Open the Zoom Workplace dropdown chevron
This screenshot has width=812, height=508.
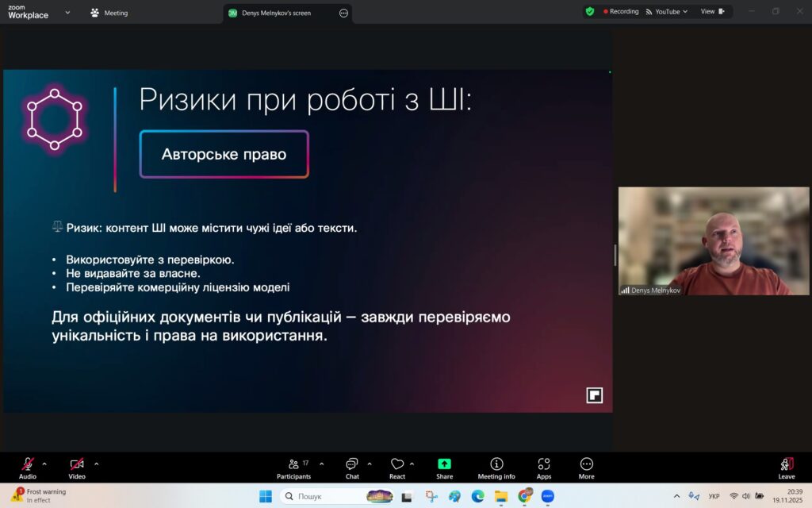tap(67, 13)
